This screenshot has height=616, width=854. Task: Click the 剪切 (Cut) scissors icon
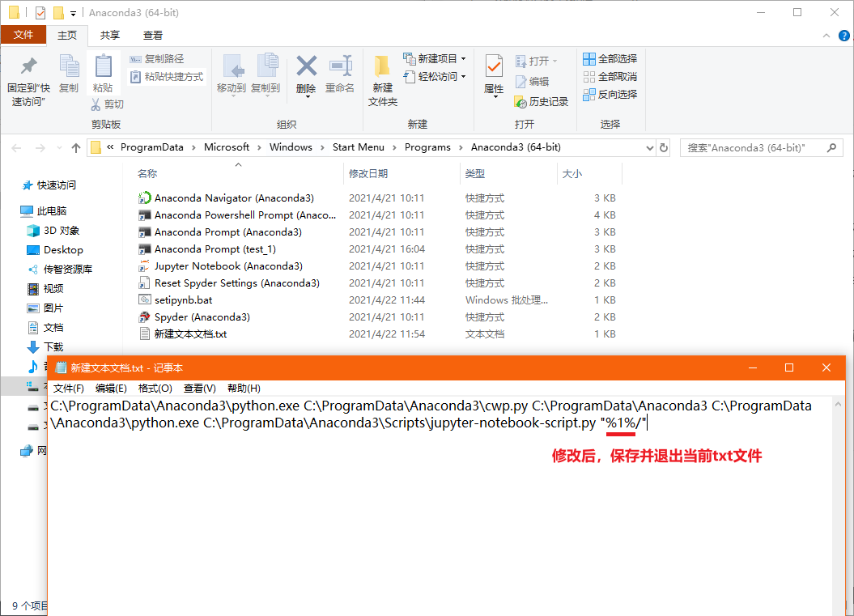tap(96, 104)
